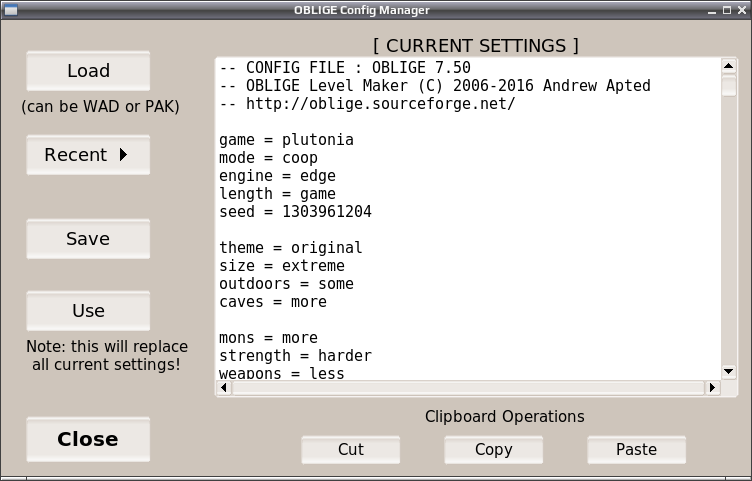Click the '[ CURRENT SETTINGS ]' heading
The height and width of the screenshot is (481, 752).
coord(476,46)
